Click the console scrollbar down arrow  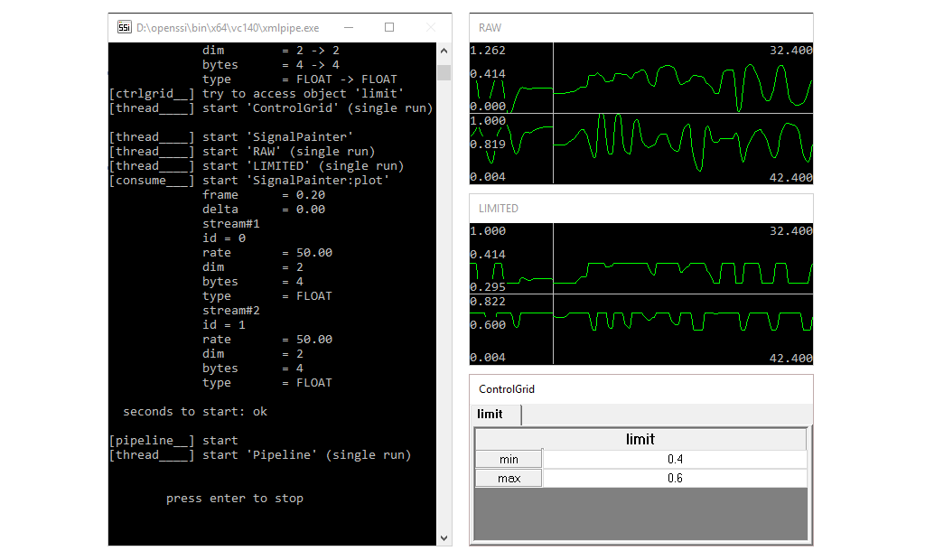coord(444,537)
